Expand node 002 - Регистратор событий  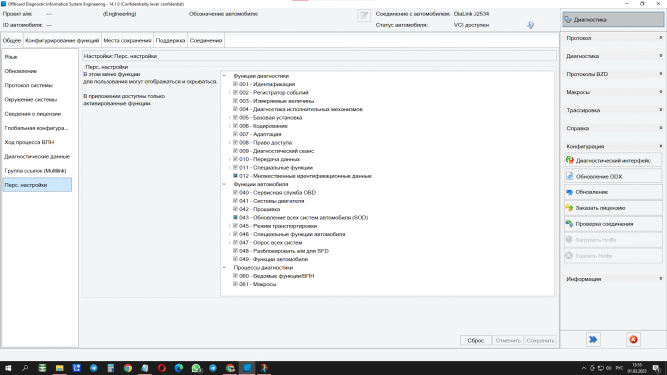(230, 92)
